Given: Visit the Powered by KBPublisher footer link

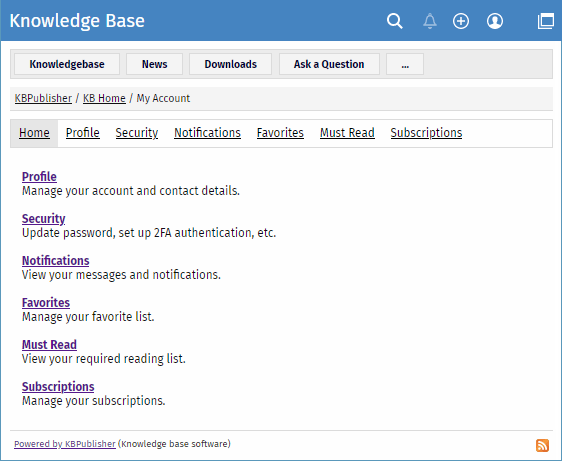Looking at the screenshot, I should point(65,444).
